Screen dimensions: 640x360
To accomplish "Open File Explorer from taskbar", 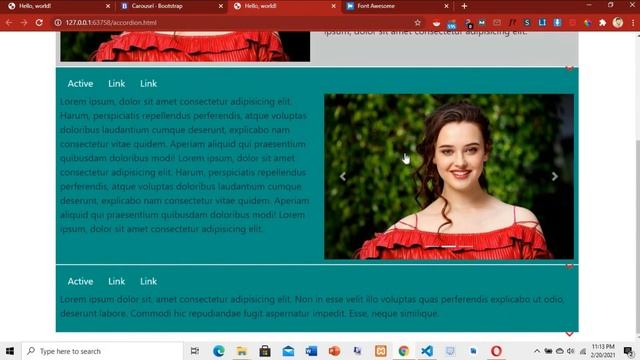I will tap(242, 351).
